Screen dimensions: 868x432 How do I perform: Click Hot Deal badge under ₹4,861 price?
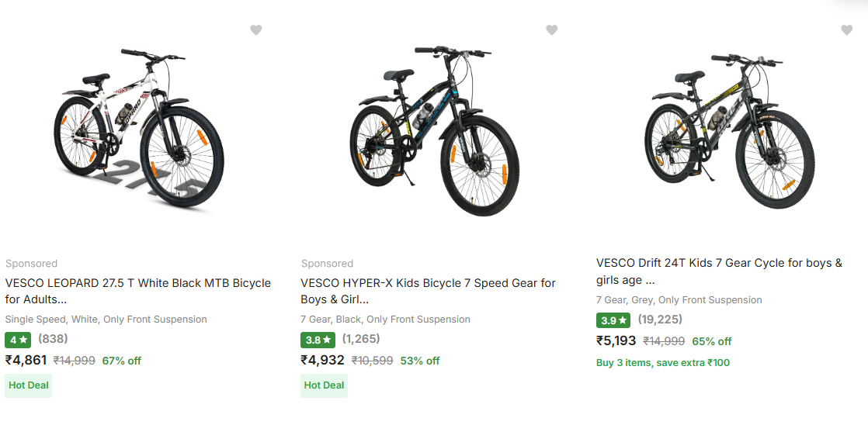click(x=29, y=385)
